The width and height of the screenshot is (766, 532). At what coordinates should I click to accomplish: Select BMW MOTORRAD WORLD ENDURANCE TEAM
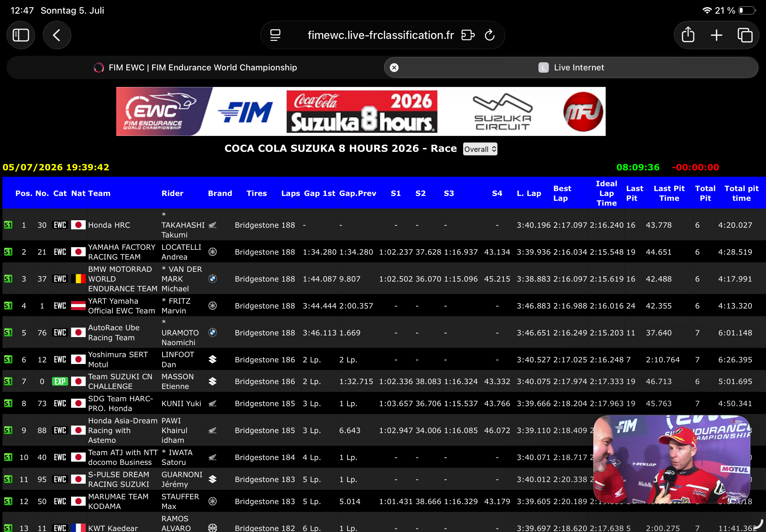[123, 279]
